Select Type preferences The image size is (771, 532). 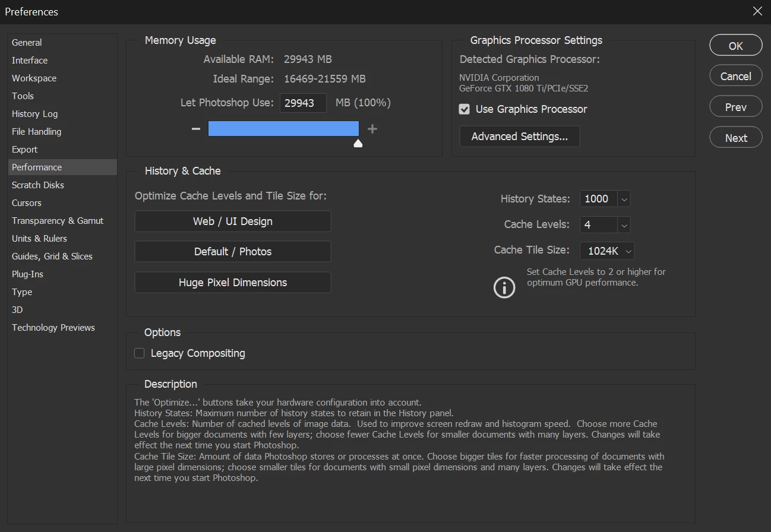click(x=62, y=292)
